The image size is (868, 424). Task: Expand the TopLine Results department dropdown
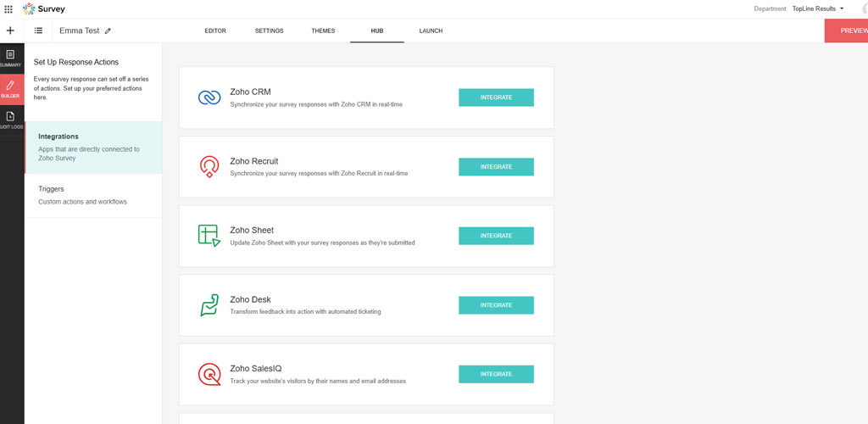pos(818,8)
